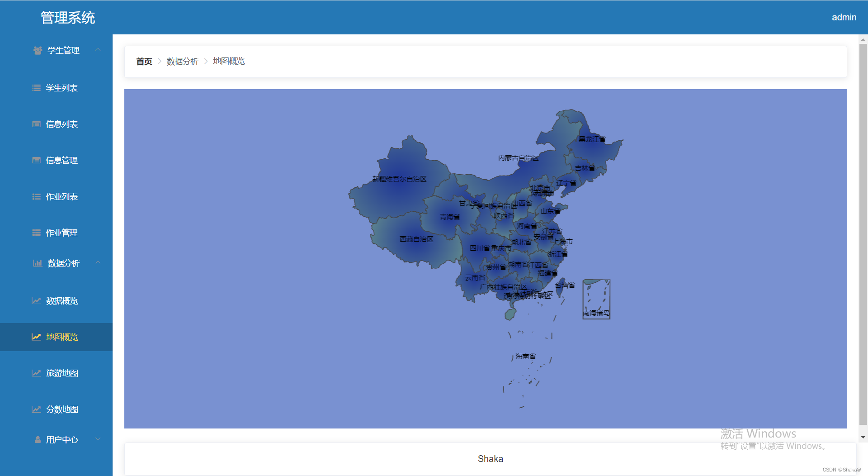The width and height of the screenshot is (868, 476).
Task: Open 信息列表 menu item
Action: [x=56, y=124]
